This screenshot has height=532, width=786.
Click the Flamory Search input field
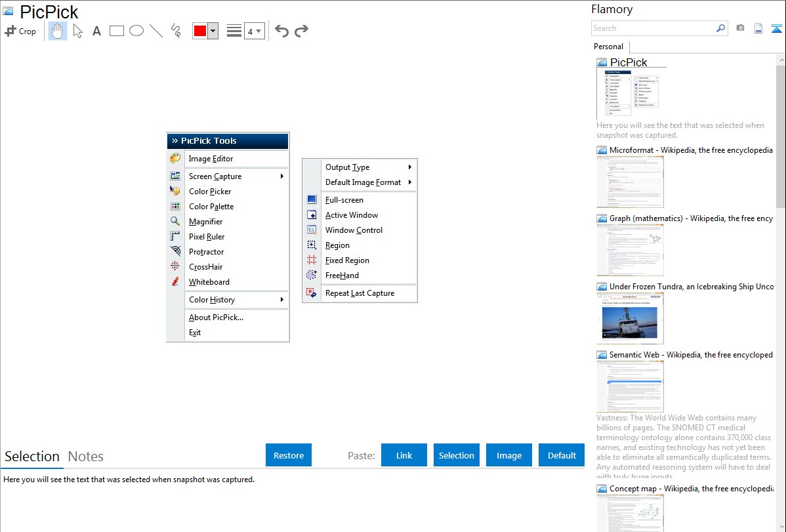coord(653,28)
